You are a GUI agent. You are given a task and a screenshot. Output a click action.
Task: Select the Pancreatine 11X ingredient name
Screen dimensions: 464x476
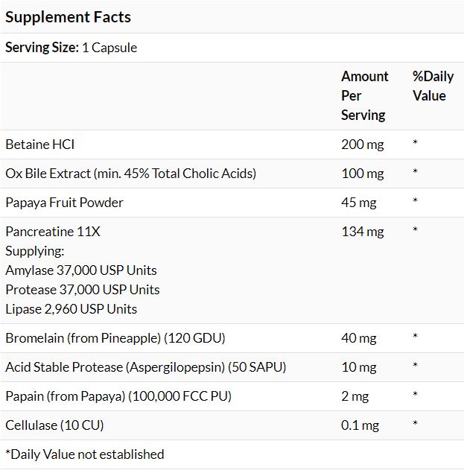point(53,232)
